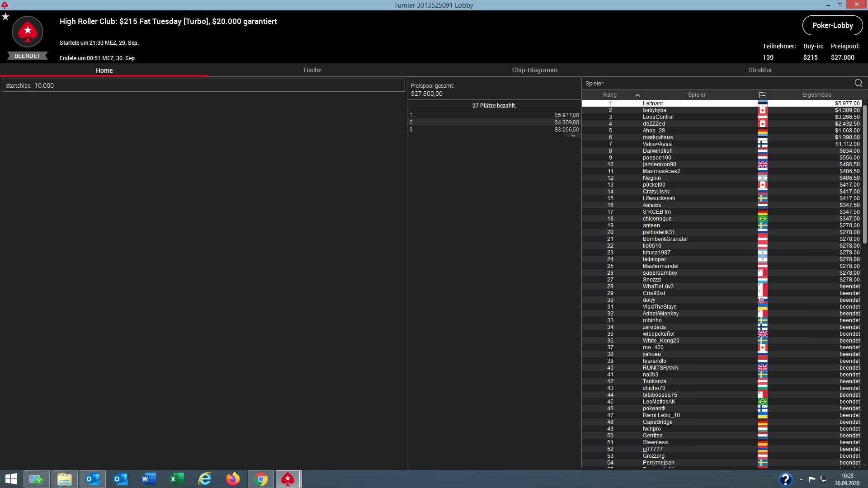The height and width of the screenshot is (488, 868).
Task: Open PokerStars from the taskbar
Action: tap(288, 479)
